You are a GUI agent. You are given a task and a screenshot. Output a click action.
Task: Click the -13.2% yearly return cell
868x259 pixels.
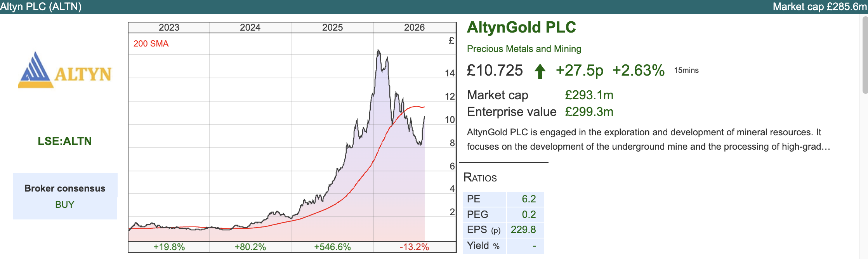(x=414, y=247)
